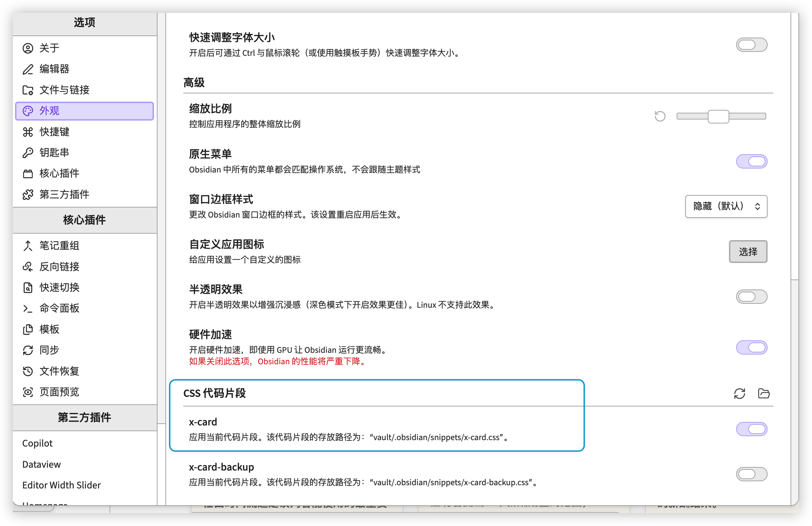Click the reload CSS snippets icon
The width and height of the screenshot is (812, 526).
(x=739, y=393)
